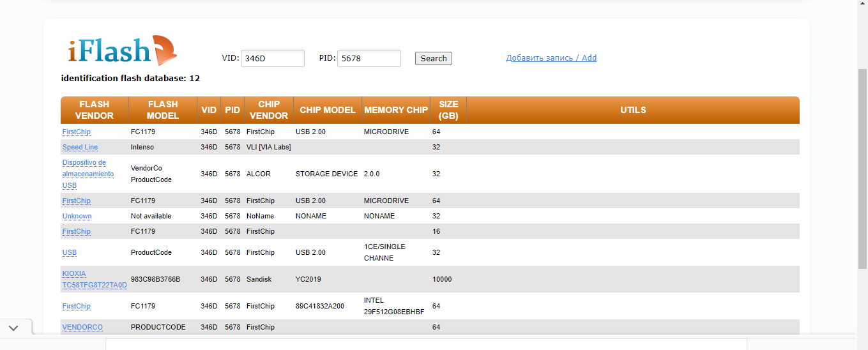This screenshot has height=350, width=868.
Task: Click the FLASH VENDOR column header
Action: pyautogui.click(x=95, y=110)
